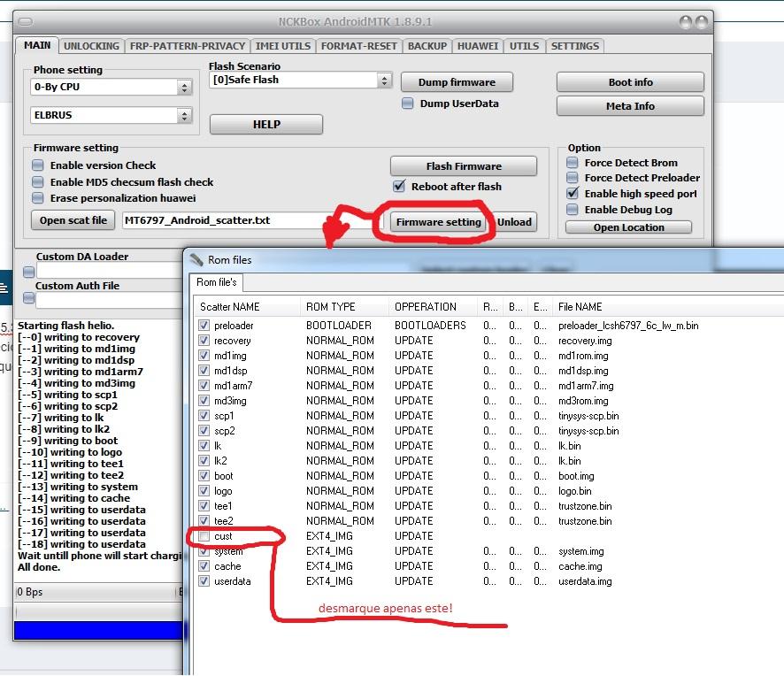This screenshot has height=676, width=784.
Task: Click the Boot info button
Action: pos(630,82)
